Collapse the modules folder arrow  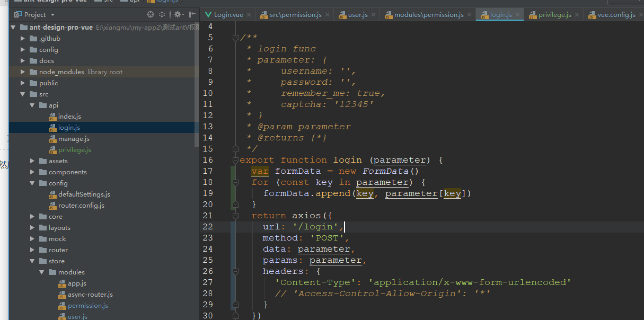coord(41,272)
